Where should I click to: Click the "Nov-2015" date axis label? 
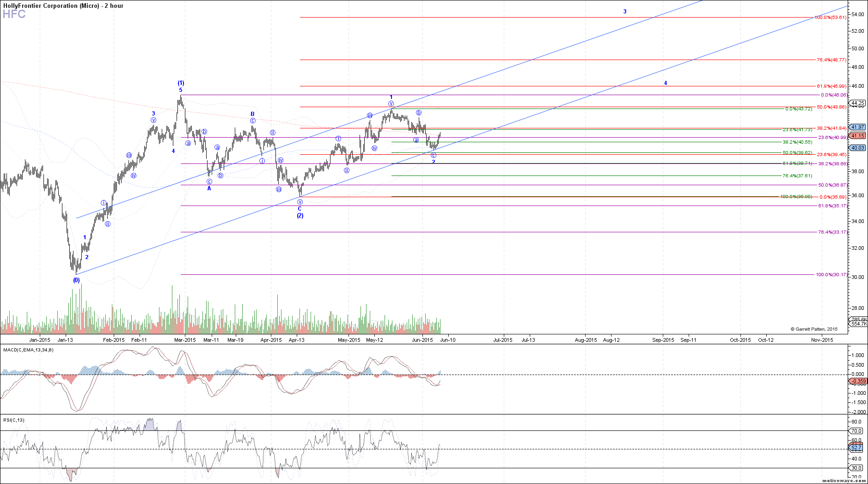[x=822, y=340]
